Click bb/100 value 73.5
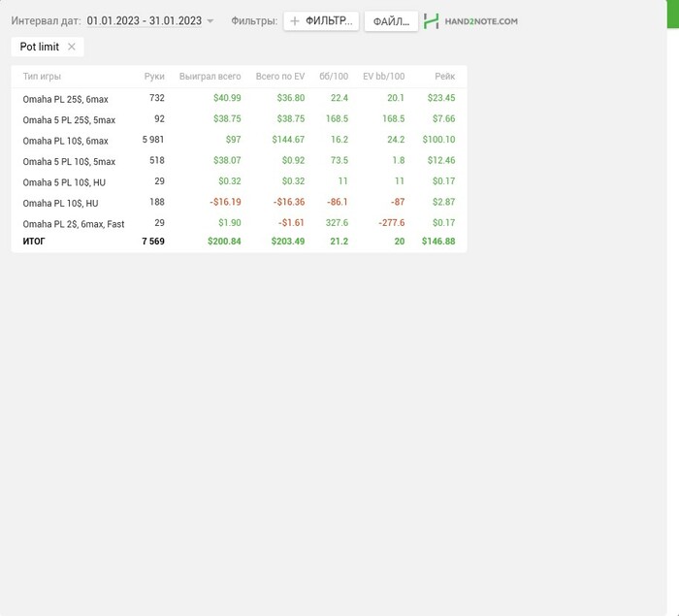The width and height of the screenshot is (679, 616). pos(339,160)
